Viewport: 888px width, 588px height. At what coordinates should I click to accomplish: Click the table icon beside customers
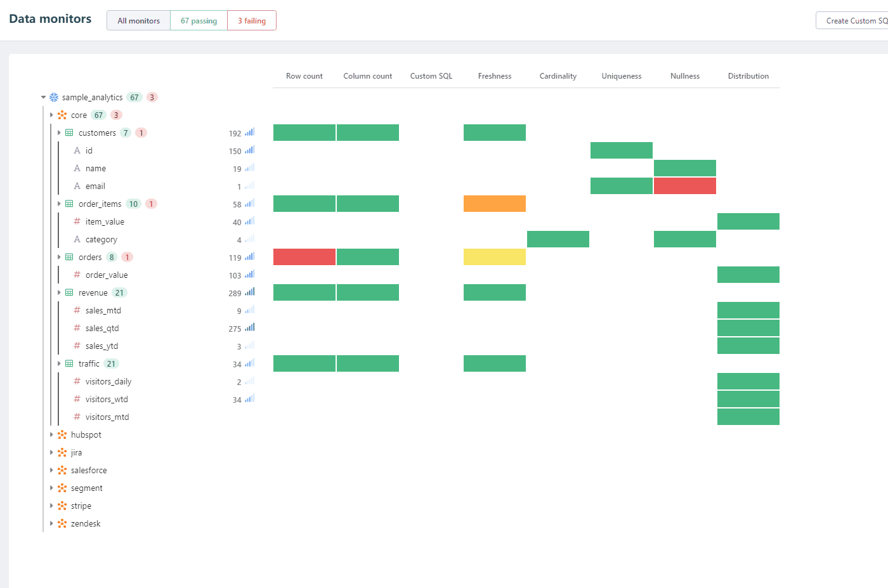(x=69, y=133)
